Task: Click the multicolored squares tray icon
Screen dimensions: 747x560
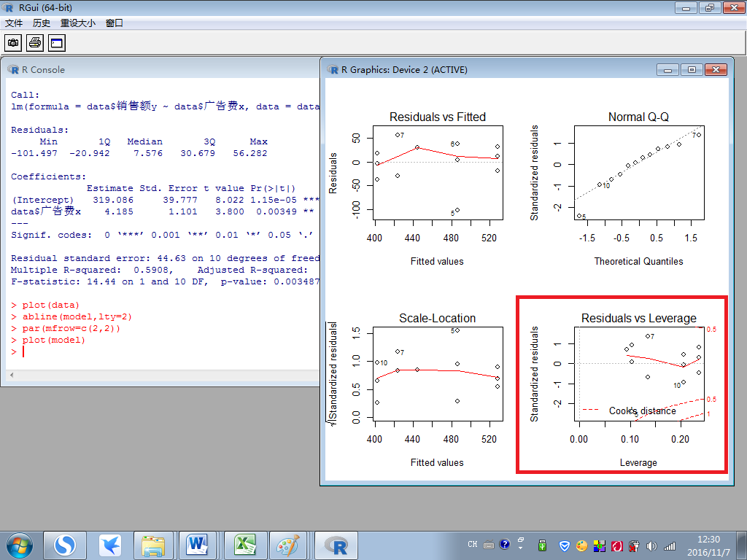Action: click(600, 545)
